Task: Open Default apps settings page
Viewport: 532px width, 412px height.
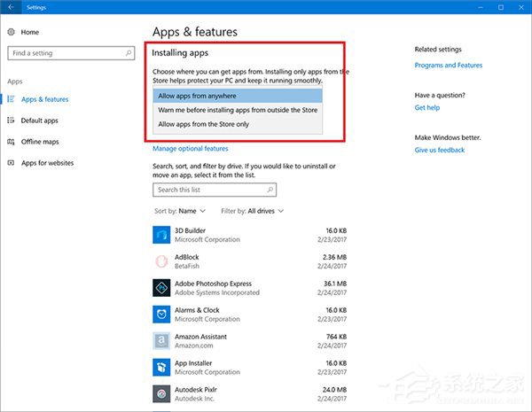Action: pyautogui.click(x=39, y=120)
